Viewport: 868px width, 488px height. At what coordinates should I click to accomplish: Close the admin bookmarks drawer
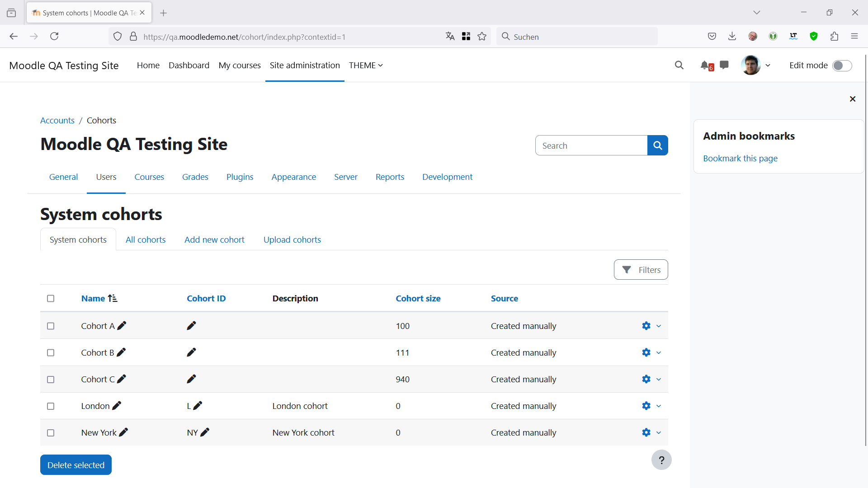(853, 99)
